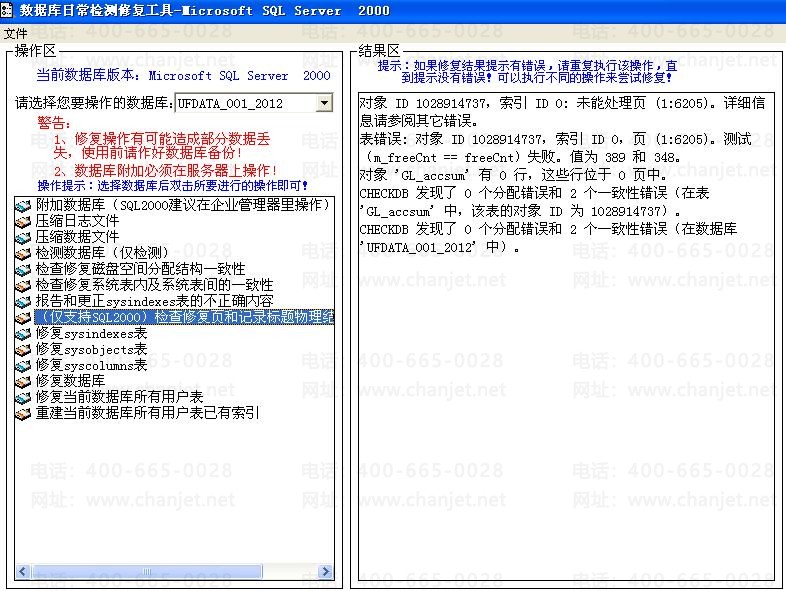Select 附加数据库 operation text
This screenshot has height=591, width=786.
[183, 205]
